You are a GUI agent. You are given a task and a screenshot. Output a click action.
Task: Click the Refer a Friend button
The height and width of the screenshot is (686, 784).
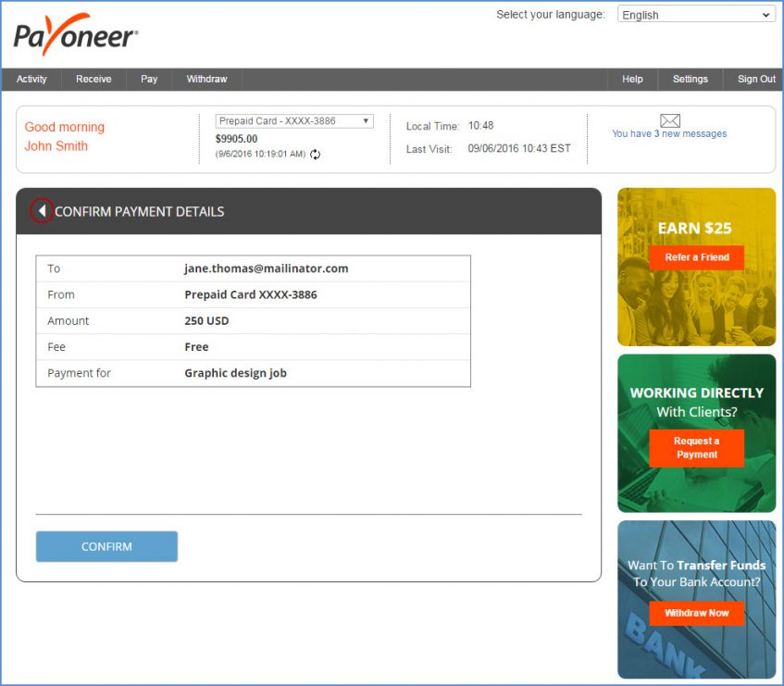click(696, 257)
